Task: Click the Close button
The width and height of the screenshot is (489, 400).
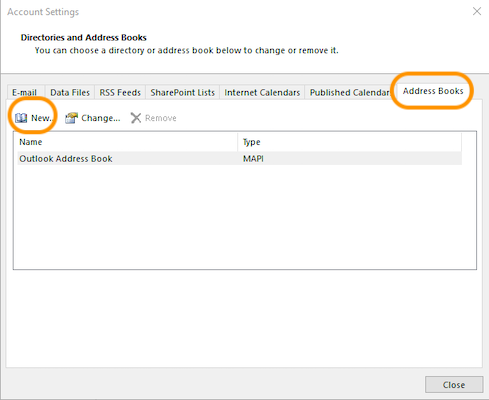Action: [454, 385]
